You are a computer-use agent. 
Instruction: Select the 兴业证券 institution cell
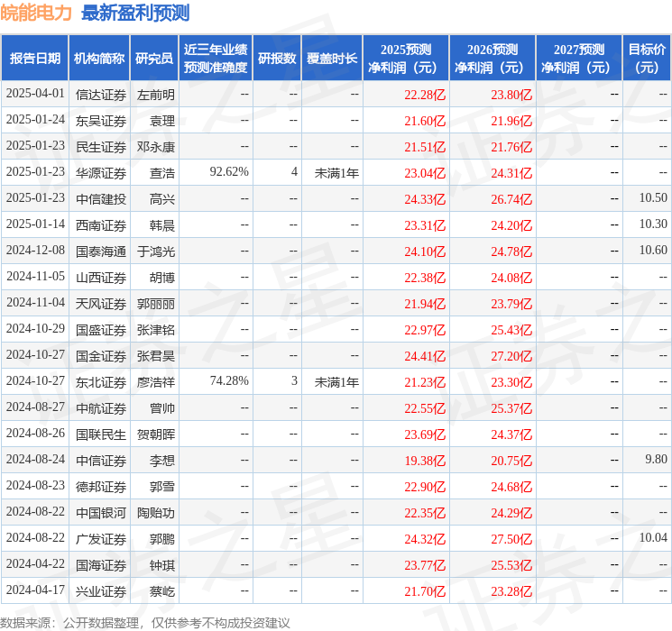(101, 591)
